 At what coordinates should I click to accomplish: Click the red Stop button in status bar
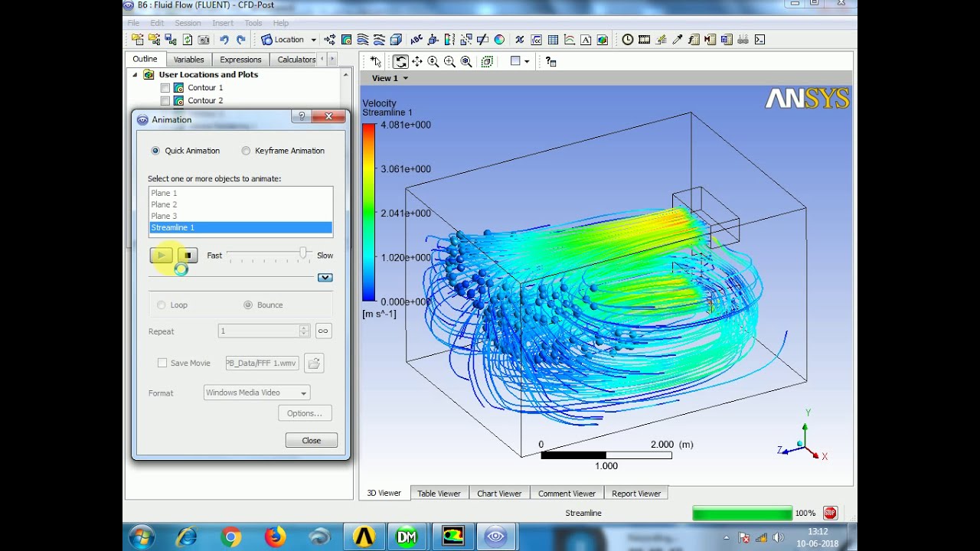click(x=830, y=514)
